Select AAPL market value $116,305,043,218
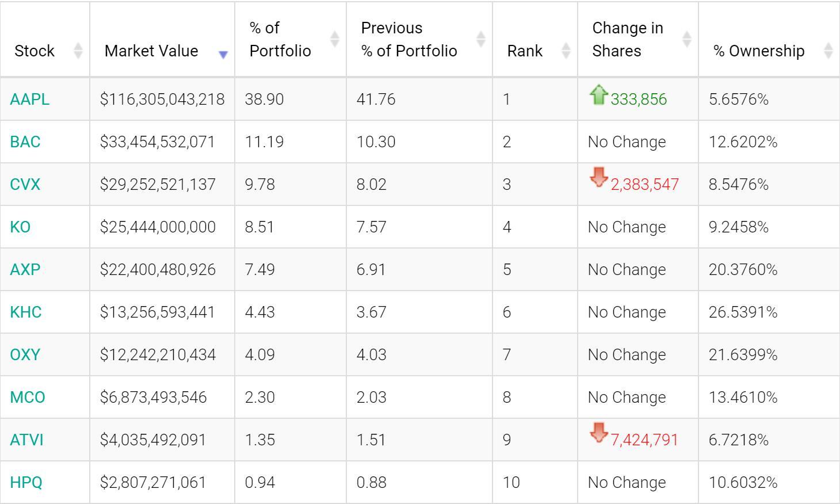Viewport: 840px width, 504px height. point(162,99)
